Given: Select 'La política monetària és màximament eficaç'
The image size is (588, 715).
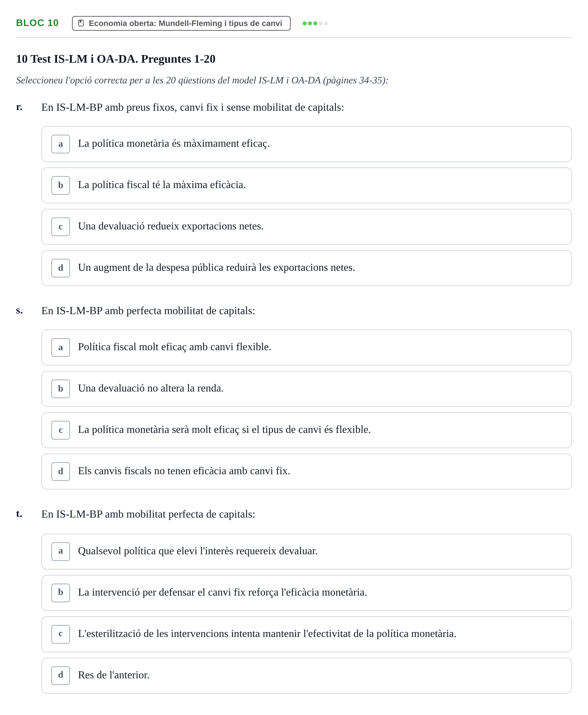Looking at the screenshot, I should [x=307, y=144].
